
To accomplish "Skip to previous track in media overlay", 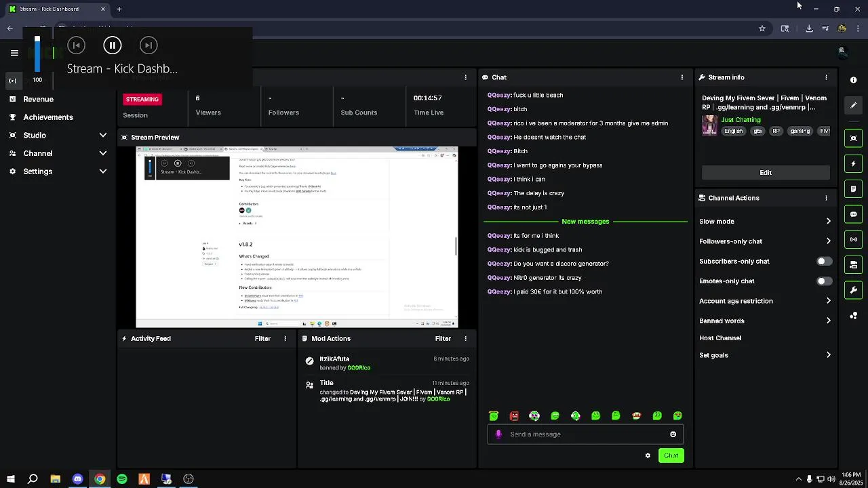I will tap(76, 45).
